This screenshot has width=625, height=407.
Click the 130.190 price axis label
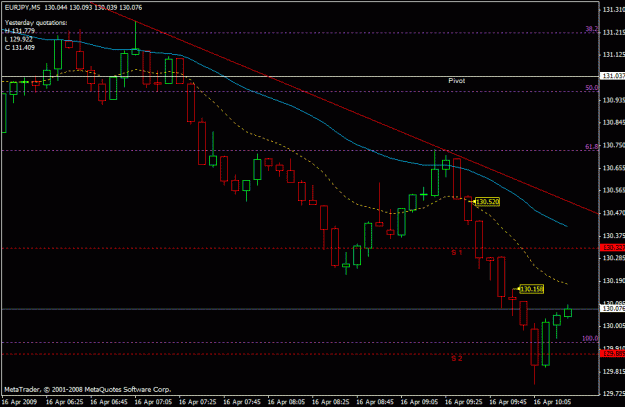tap(613, 281)
